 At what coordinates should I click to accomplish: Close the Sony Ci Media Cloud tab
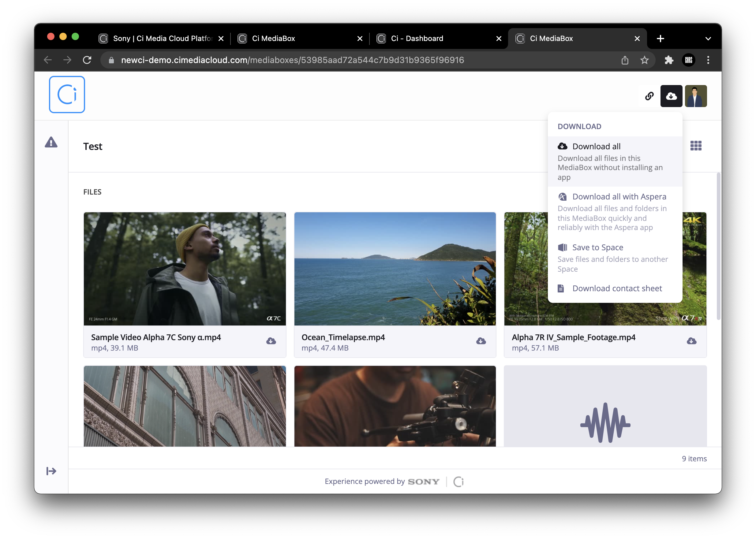(x=221, y=39)
